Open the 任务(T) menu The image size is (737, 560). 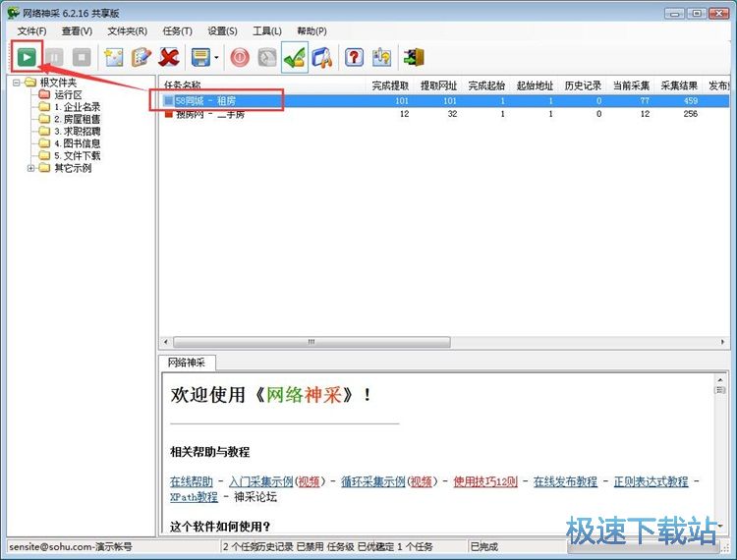[177, 31]
